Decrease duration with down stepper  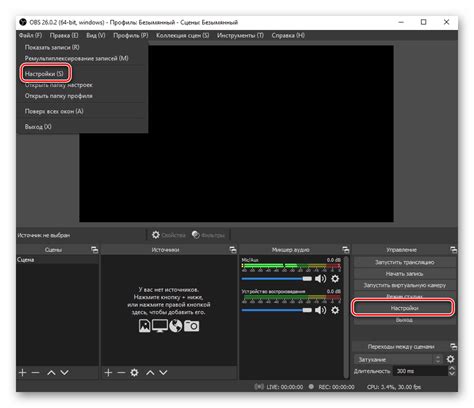pyautogui.click(x=452, y=374)
